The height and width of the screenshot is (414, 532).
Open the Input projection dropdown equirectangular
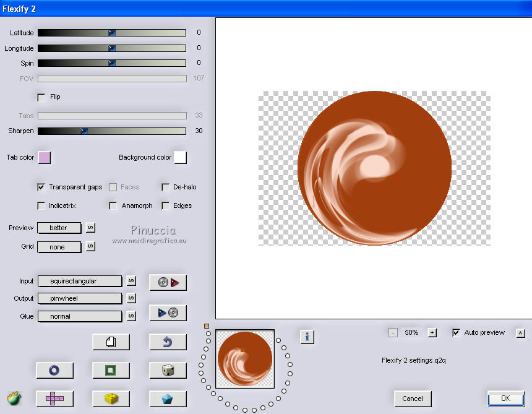point(80,281)
